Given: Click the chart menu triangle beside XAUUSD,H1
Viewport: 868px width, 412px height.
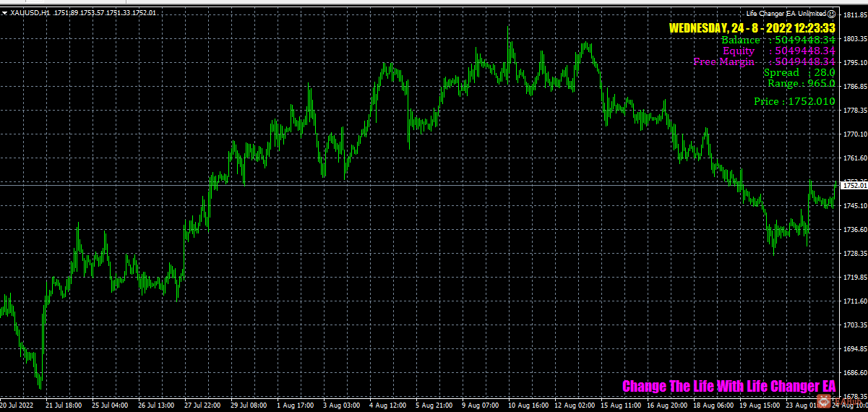Looking at the screenshot, I should click(4, 12).
